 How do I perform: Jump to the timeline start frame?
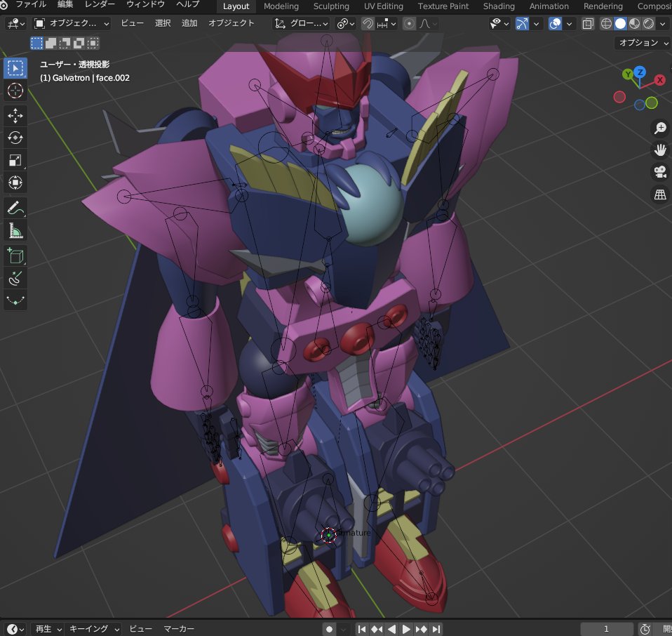(362, 629)
